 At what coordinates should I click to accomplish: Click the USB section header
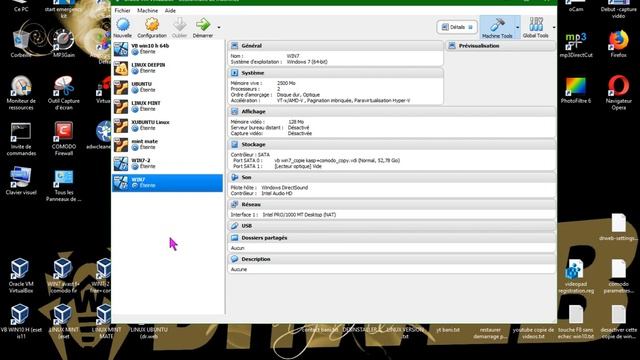pyautogui.click(x=392, y=226)
